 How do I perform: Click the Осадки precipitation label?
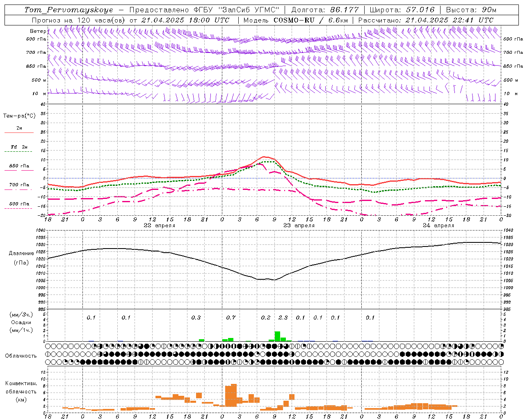click(21, 322)
